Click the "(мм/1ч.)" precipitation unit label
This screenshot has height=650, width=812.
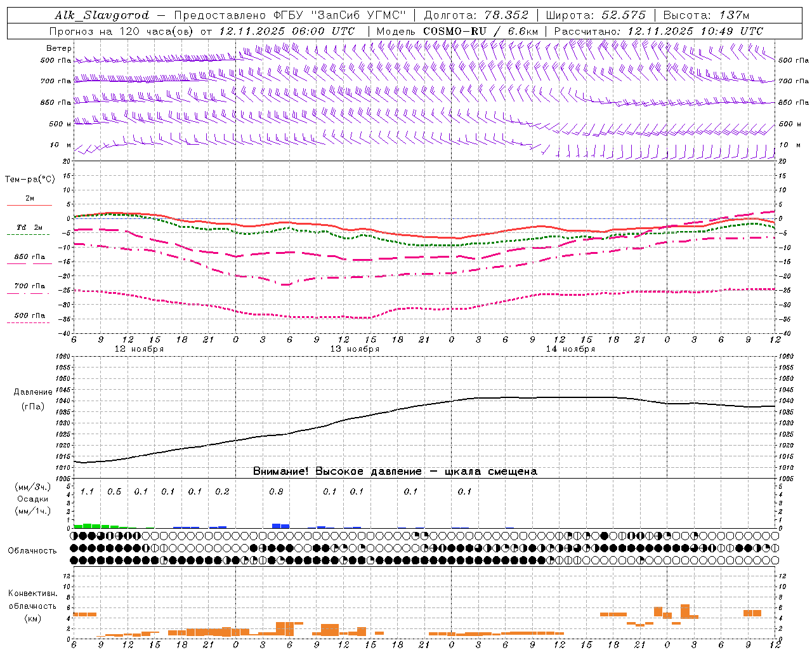[33, 511]
